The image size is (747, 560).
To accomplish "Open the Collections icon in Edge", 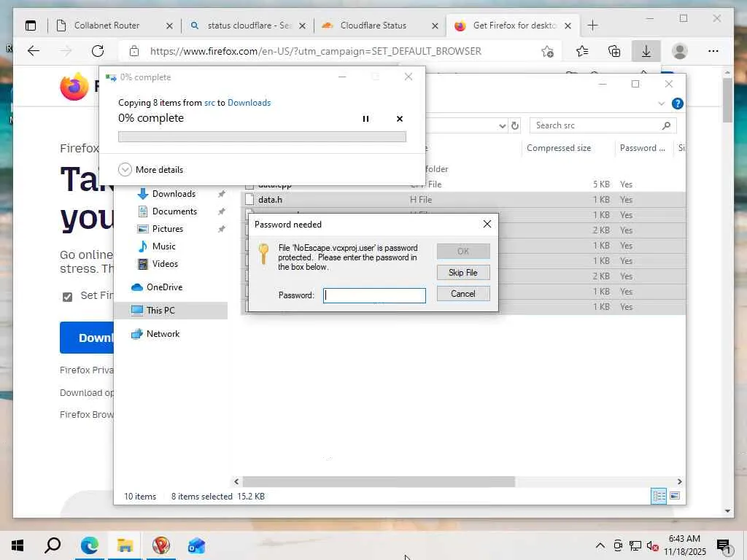I will click(614, 51).
